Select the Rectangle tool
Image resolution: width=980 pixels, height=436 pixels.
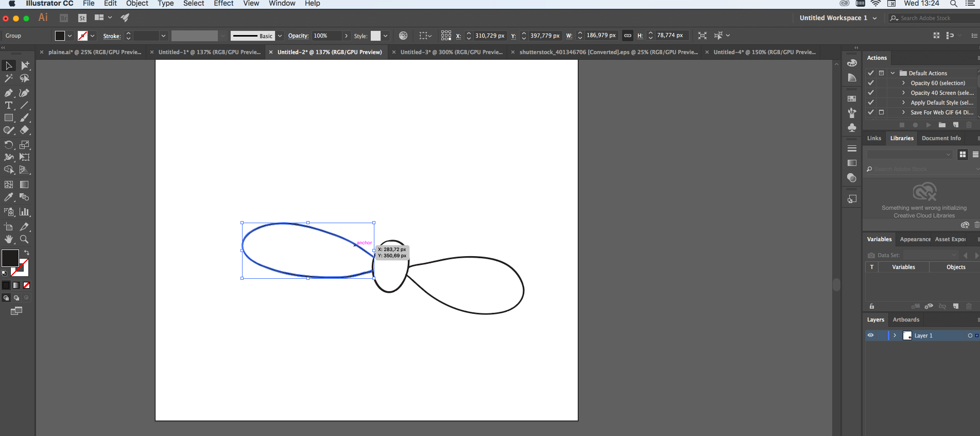[x=9, y=118]
